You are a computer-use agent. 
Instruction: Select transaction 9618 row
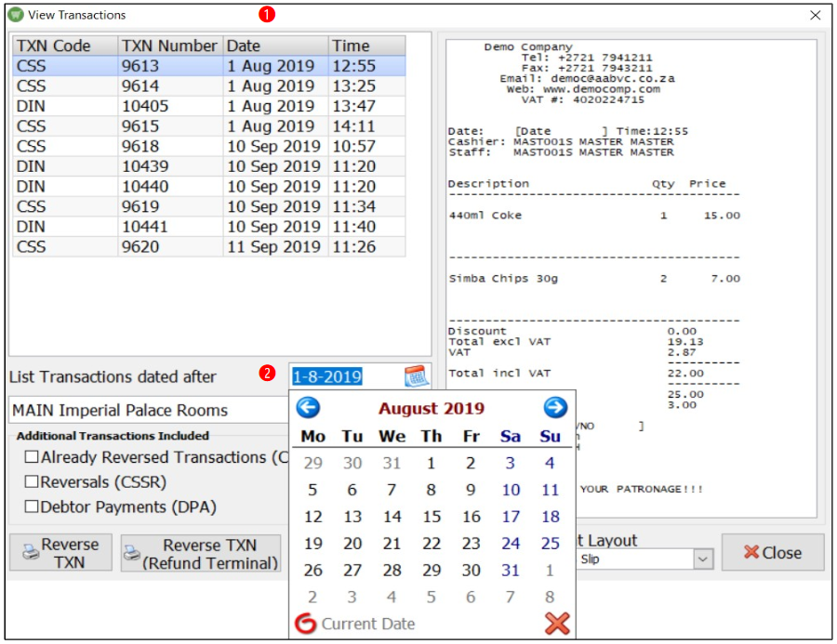point(208,146)
